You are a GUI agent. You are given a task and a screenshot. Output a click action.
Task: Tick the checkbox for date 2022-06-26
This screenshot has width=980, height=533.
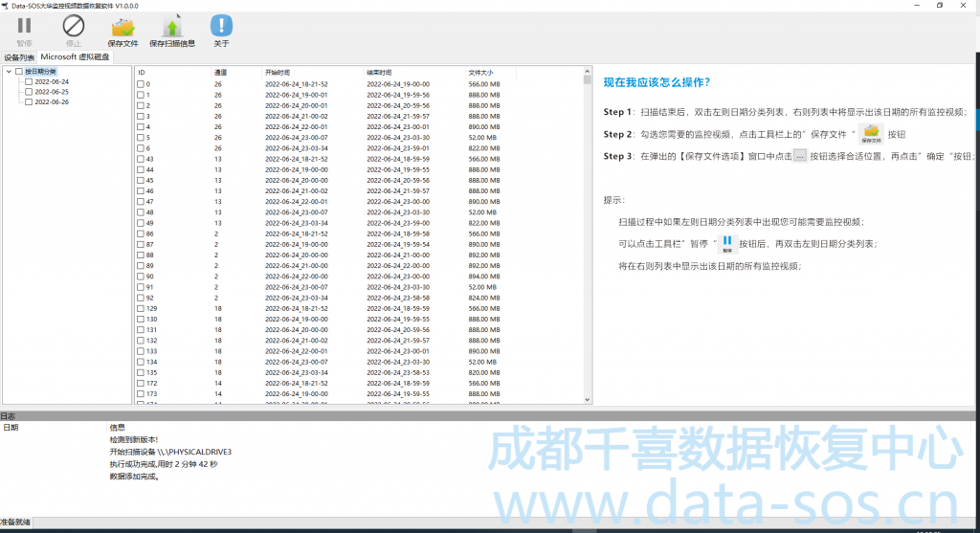click(x=29, y=101)
